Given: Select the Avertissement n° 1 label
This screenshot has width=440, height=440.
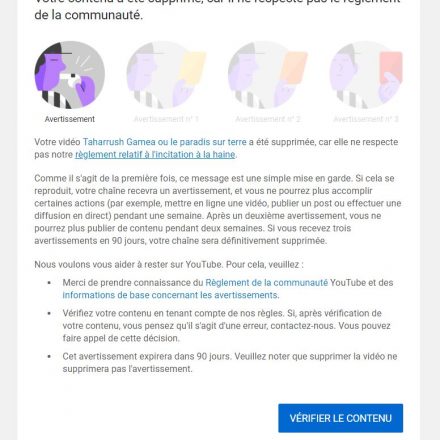Looking at the screenshot, I should point(166,119).
